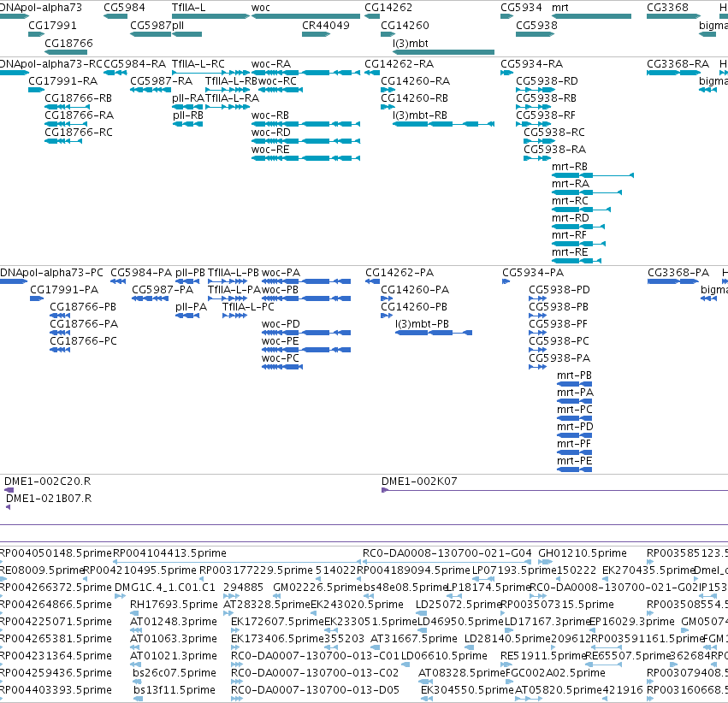Click the pll-RB transcript label
728x703 pixels.
(188, 115)
